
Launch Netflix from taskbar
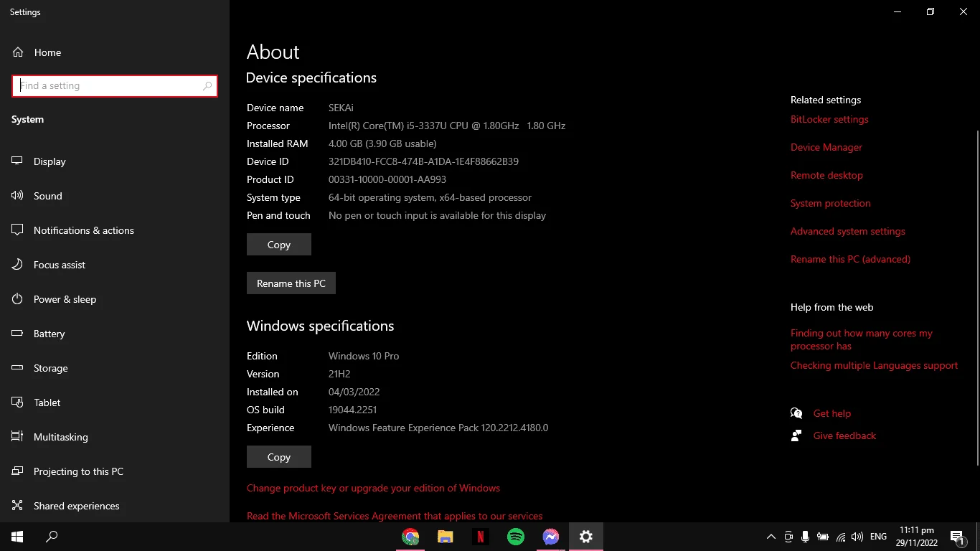[x=481, y=537]
